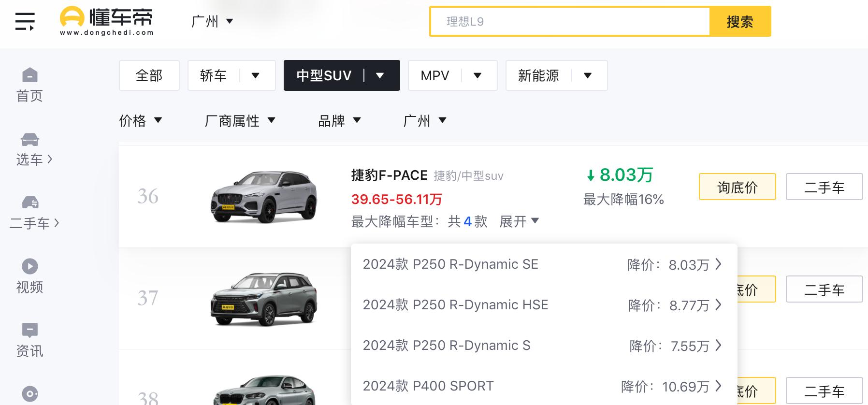Click inside the search input field
This screenshot has height=405, width=868.
pyautogui.click(x=570, y=21)
